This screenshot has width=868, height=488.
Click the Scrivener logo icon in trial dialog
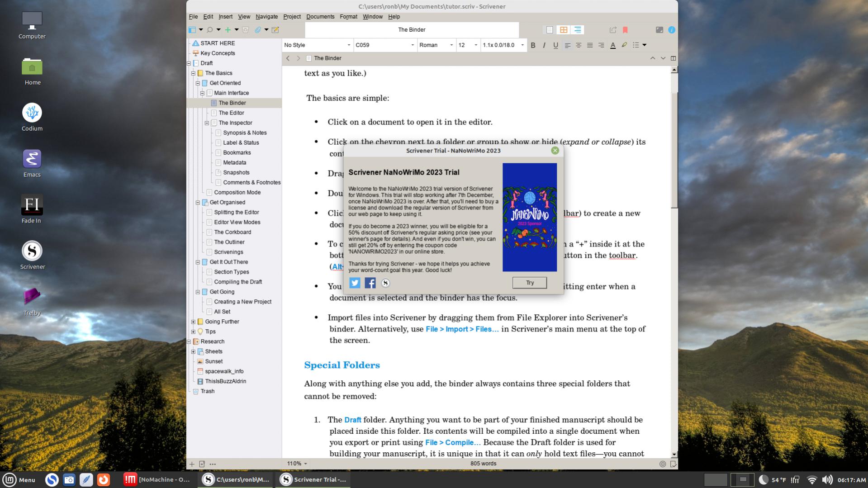[x=385, y=283]
